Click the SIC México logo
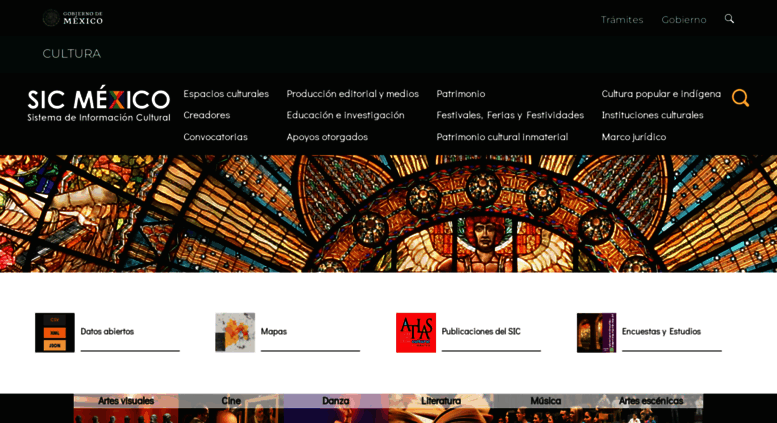This screenshot has width=777, height=423. point(99,104)
